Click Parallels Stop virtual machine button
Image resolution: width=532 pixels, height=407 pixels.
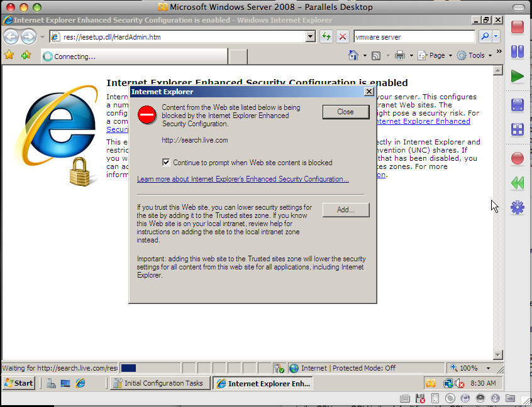518,27
